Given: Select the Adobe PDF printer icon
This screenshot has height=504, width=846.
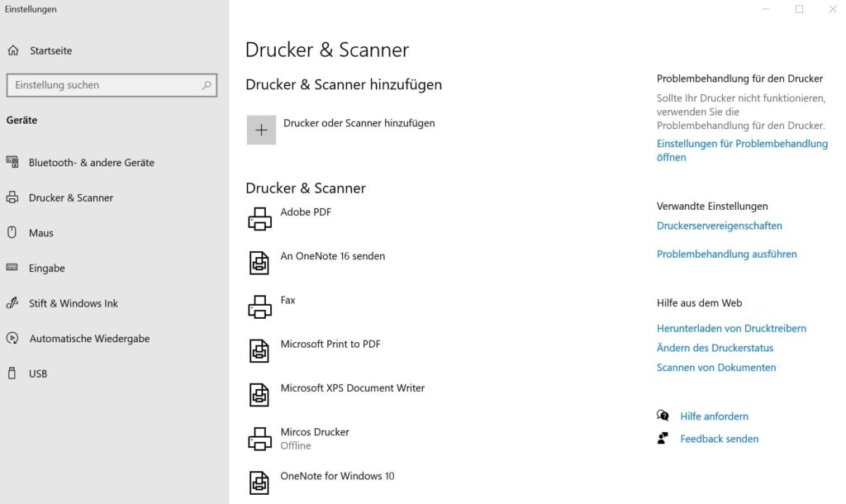Looking at the screenshot, I should [x=260, y=218].
